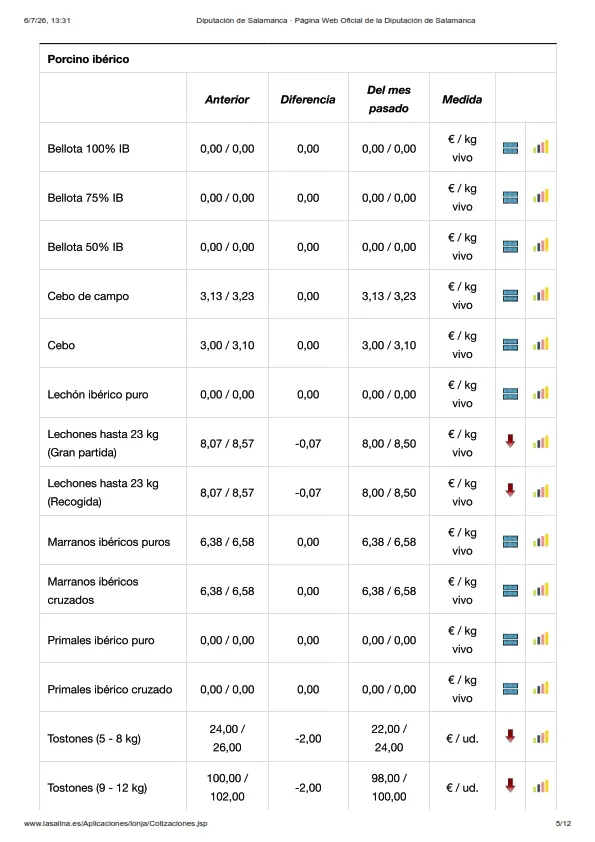Image resolution: width=595 pixels, height=842 pixels.
Task: Open the chart icon for Primales ibérico cruzado
Action: [x=541, y=688]
